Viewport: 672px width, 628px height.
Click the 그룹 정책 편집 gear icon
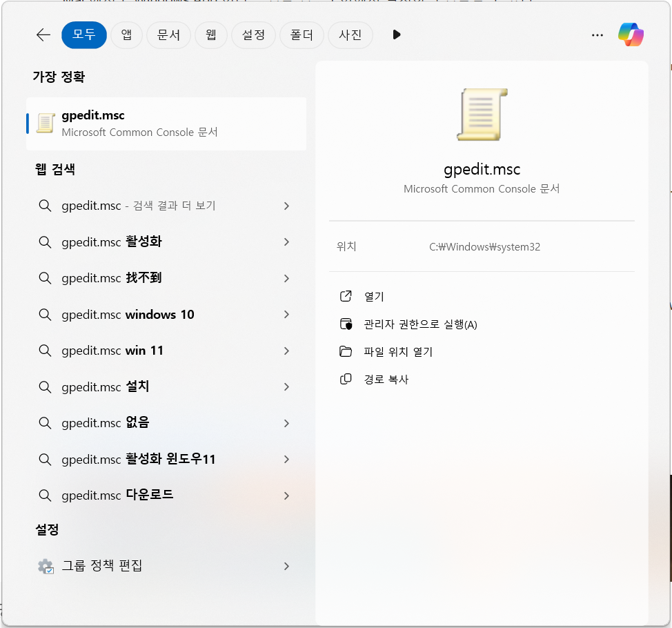(46, 567)
